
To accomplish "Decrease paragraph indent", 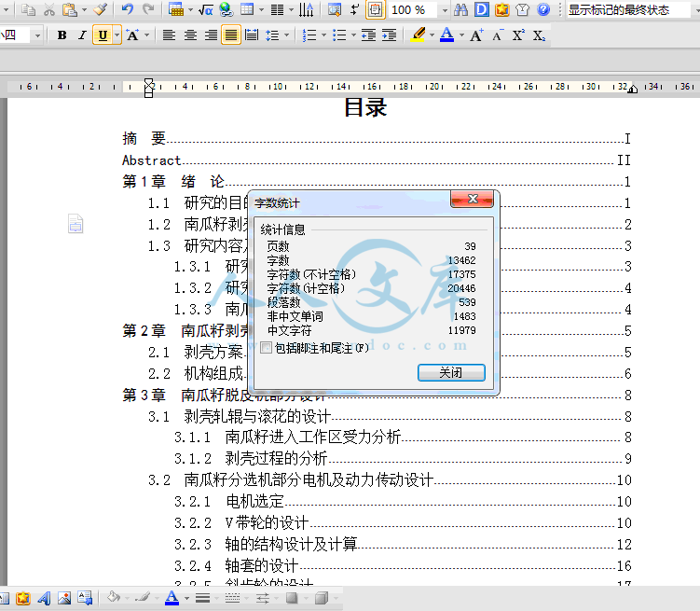I will tap(368, 35).
